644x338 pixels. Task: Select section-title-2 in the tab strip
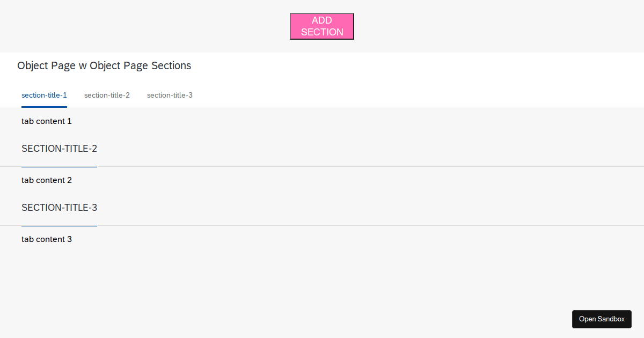[x=107, y=95]
